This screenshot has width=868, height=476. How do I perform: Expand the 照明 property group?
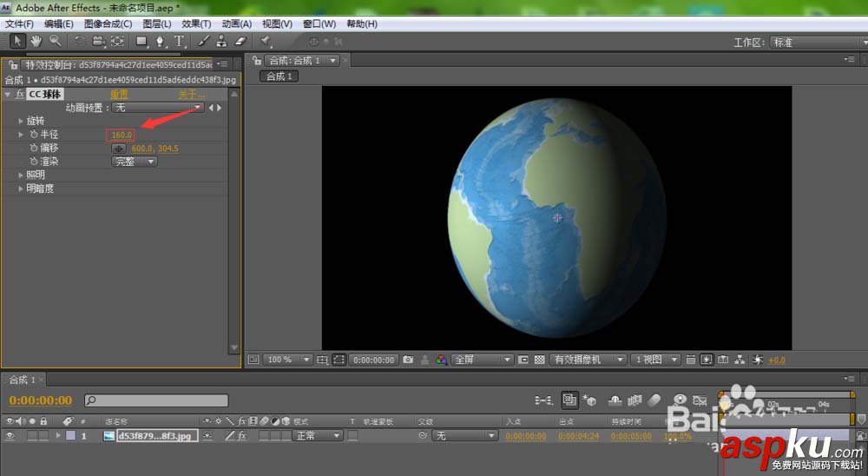tap(21, 175)
